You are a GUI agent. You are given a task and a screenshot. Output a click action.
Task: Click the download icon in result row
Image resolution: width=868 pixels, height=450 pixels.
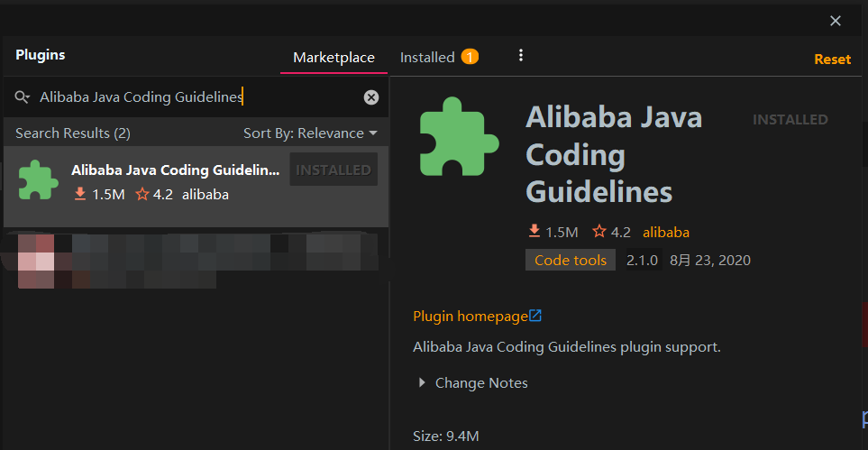click(80, 193)
